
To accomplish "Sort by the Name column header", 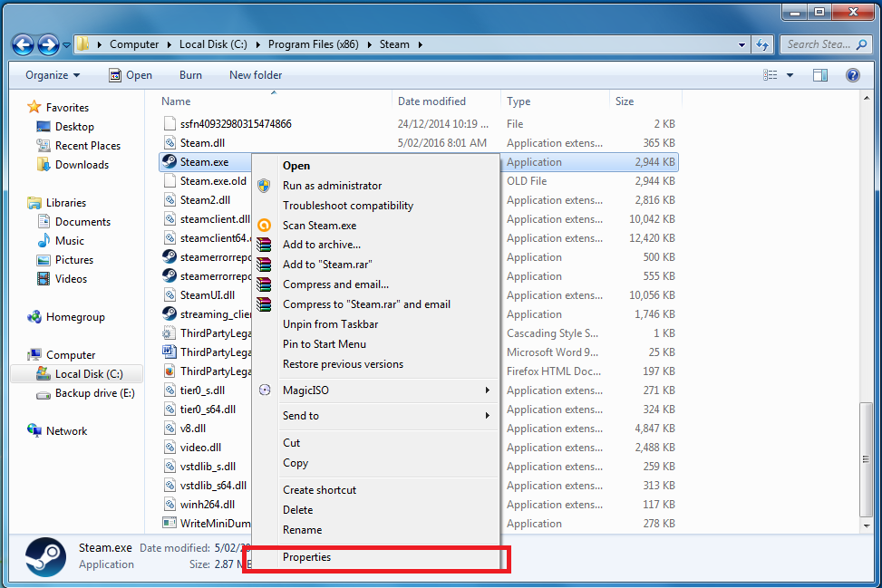I will [x=275, y=101].
